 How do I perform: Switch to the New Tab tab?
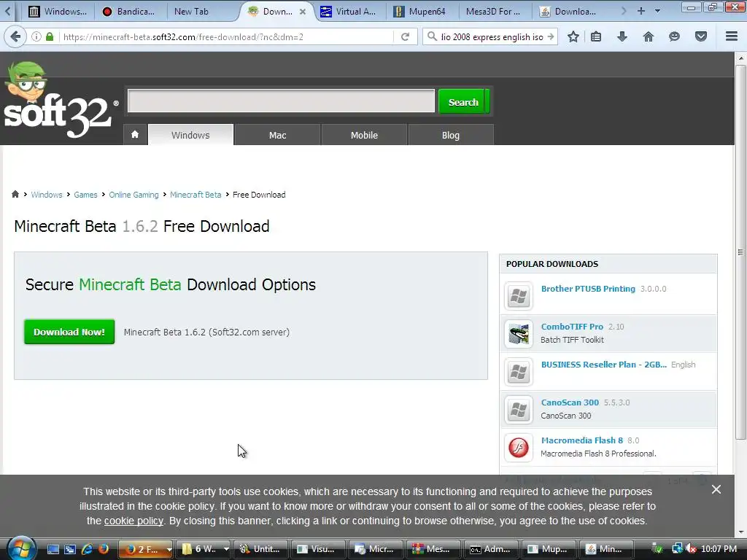191,12
